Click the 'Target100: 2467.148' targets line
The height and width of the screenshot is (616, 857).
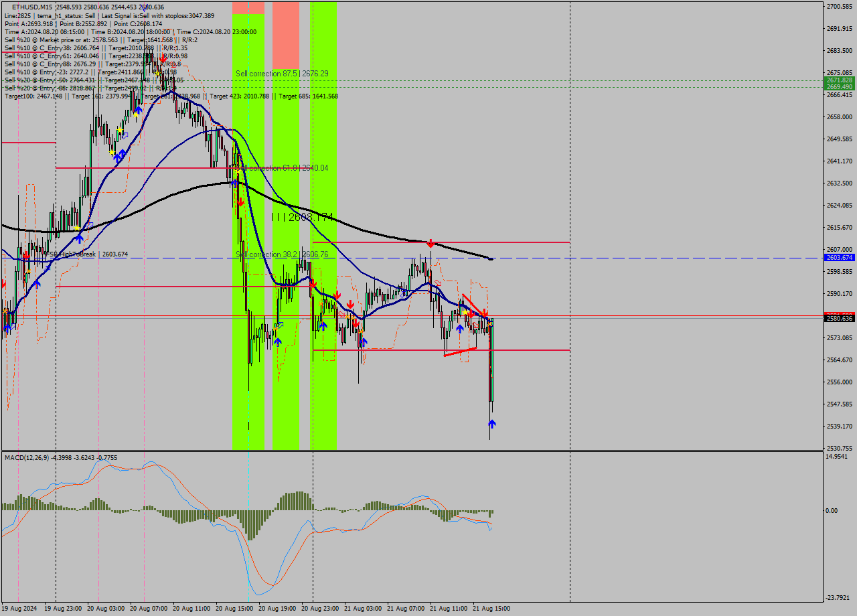coord(171,96)
